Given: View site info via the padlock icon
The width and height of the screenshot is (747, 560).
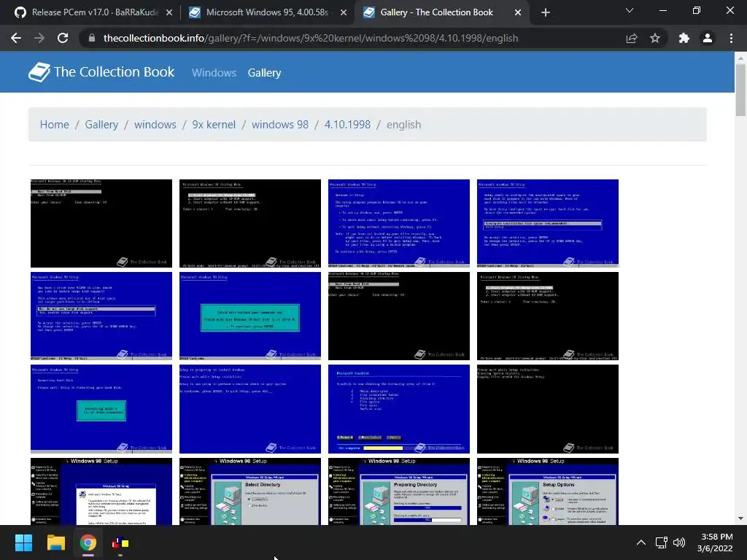Looking at the screenshot, I should tap(92, 38).
